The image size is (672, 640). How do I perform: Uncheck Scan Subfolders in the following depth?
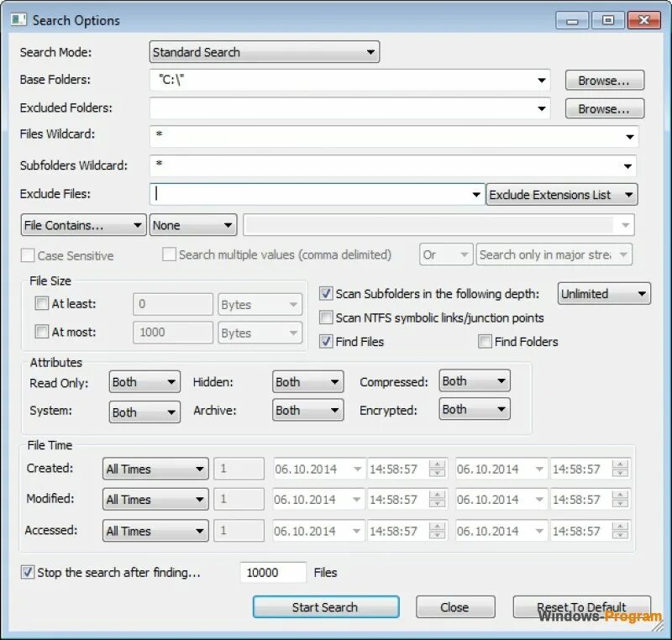(x=326, y=293)
